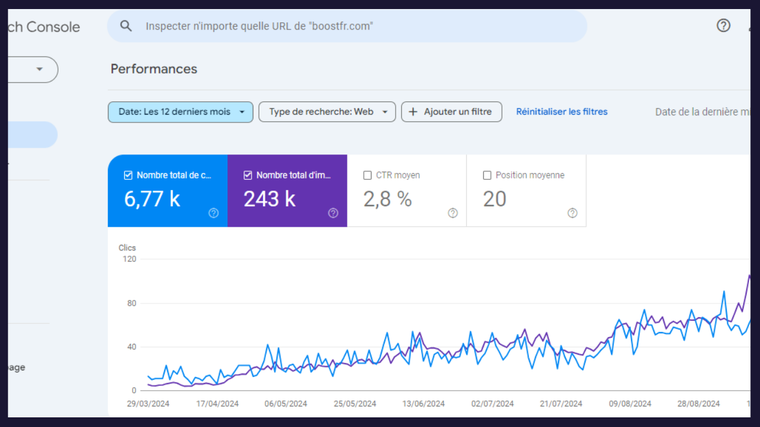The width and height of the screenshot is (760, 427).
Task: Click help icon on Position moyenne card
Action: [x=572, y=213]
